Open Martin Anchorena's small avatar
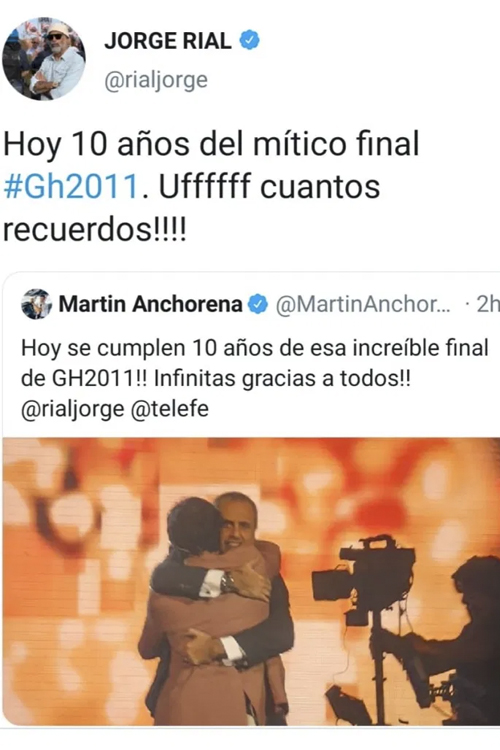Viewport: 500px width, 750px height. [36, 304]
